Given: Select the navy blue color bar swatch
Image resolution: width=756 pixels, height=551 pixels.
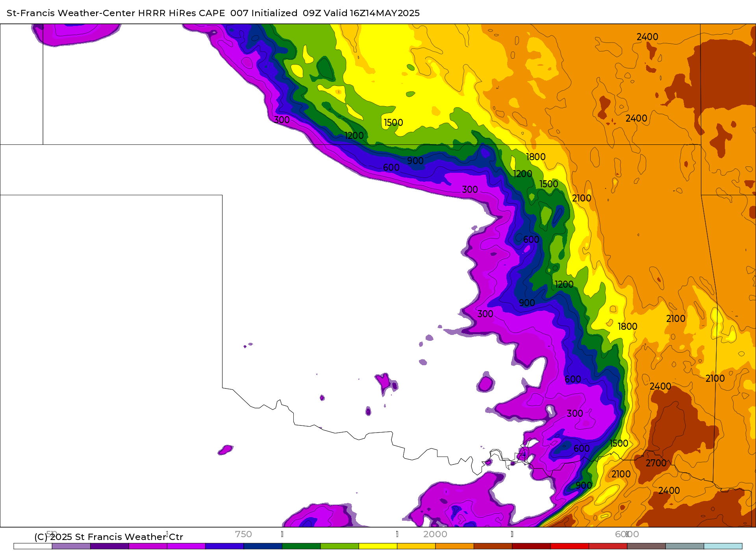Looking at the screenshot, I should point(263,546).
